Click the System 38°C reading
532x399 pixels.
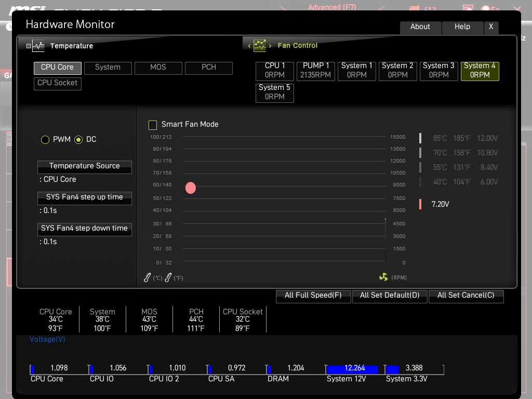pyautogui.click(x=102, y=320)
